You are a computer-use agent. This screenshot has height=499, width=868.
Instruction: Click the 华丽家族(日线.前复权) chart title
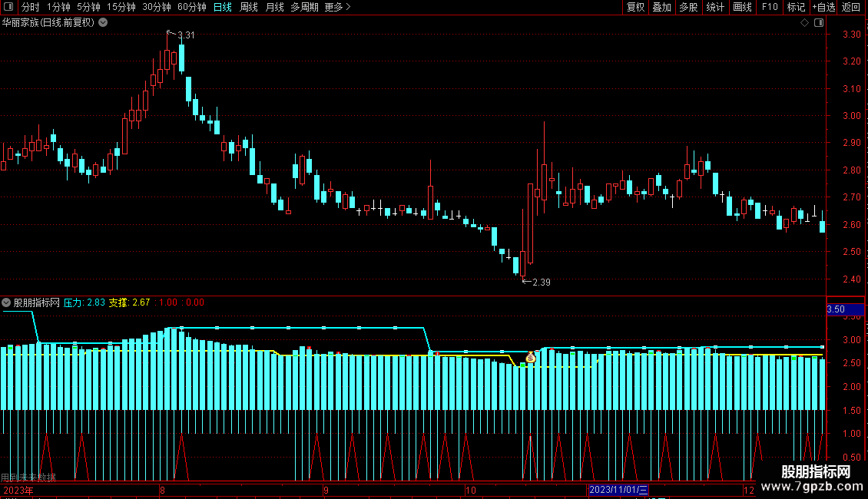48,23
